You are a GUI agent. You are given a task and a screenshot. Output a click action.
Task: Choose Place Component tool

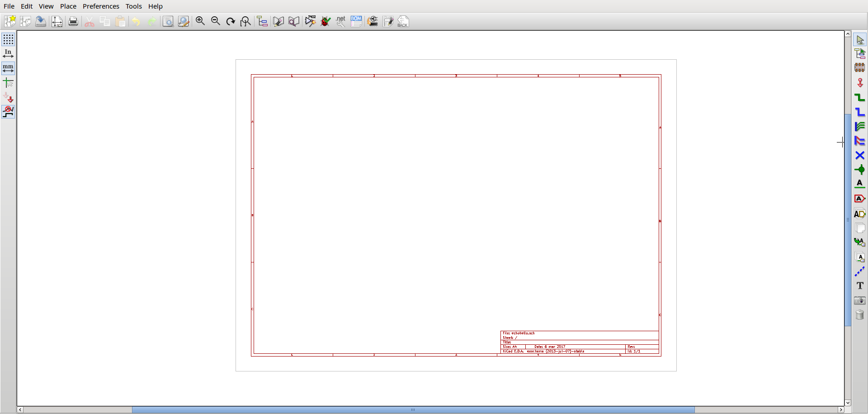click(860, 68)
